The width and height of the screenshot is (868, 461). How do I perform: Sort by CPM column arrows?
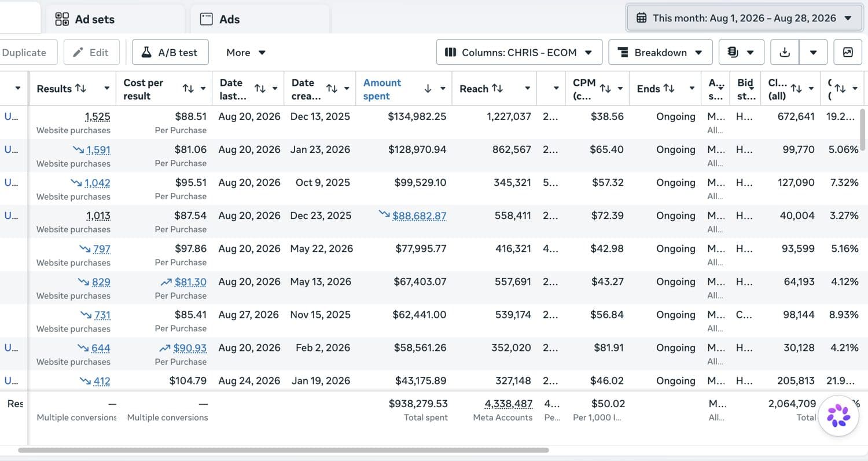[605, 88]
